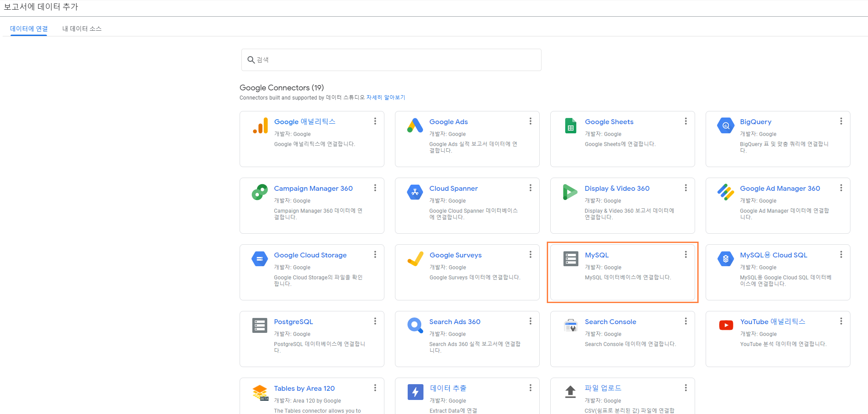Screen dimensions: 868x414
Task: Open more options for Google Ad Manager 360
Action: tap(841, 188)
